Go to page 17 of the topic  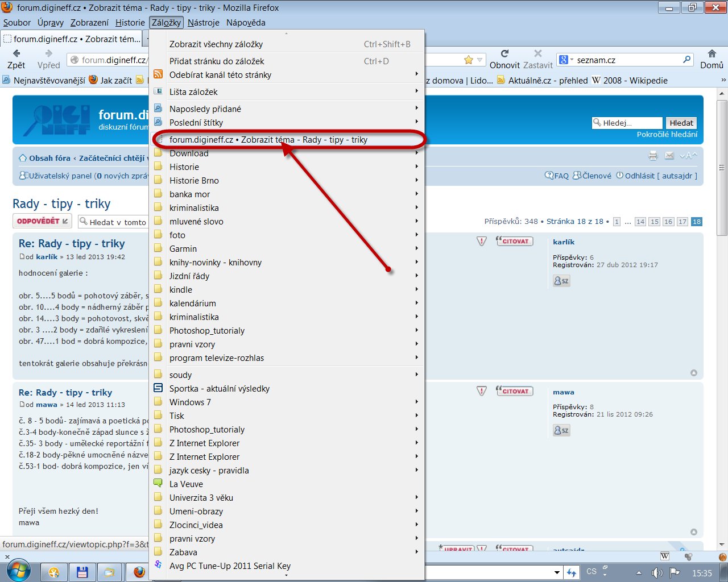click(x=682, y=222)
